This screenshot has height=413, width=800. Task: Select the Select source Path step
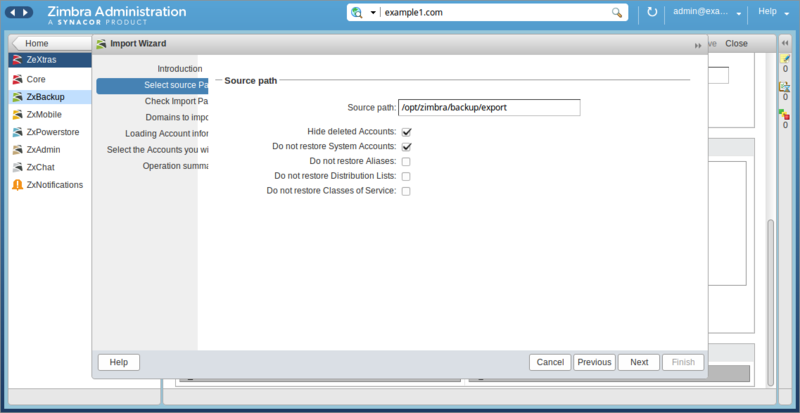point(152,85)
